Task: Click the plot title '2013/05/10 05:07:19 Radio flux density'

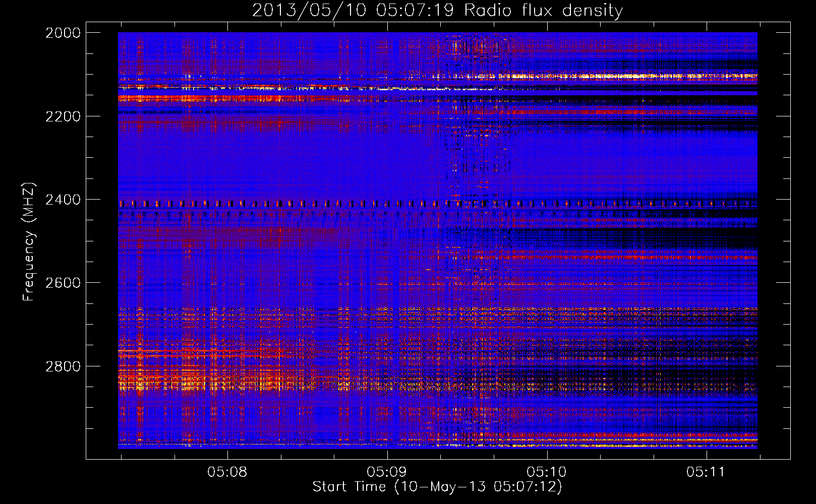Action: 437,10
